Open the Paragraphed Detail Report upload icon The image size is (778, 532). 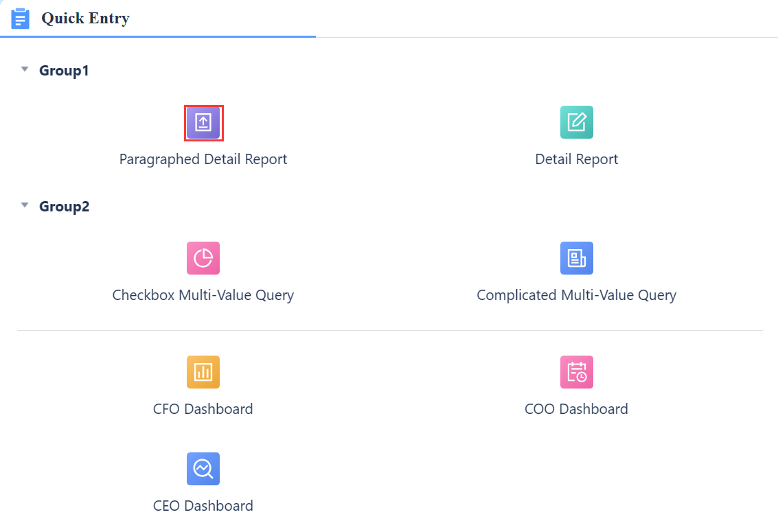(x=203, y=122)
